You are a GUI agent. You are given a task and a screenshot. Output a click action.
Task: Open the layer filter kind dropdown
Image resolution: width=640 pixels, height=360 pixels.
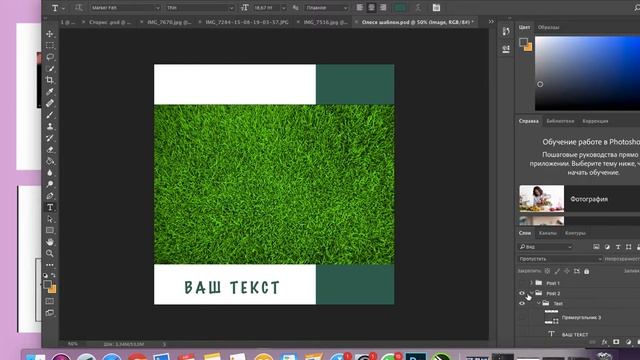(546, 247)
